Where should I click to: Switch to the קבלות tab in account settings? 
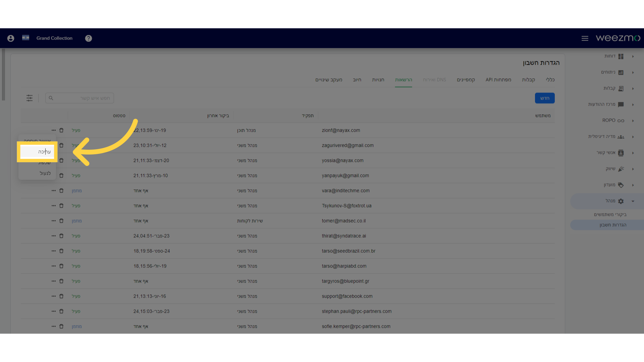[528, 79]
